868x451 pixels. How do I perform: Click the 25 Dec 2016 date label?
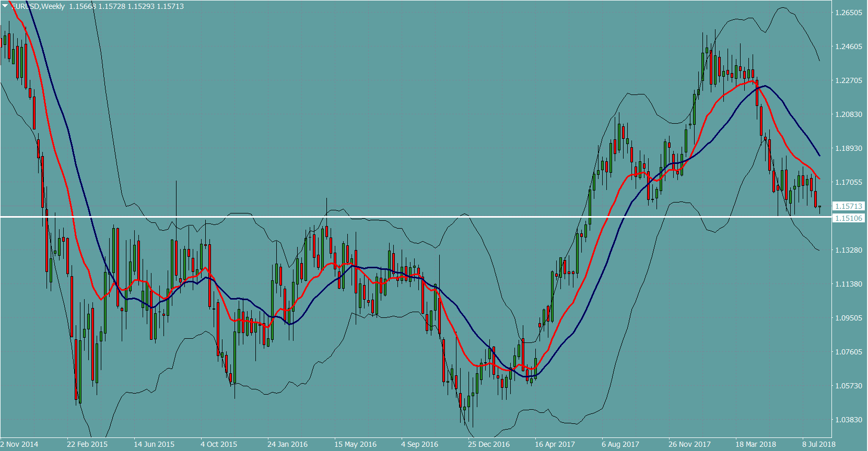(489, 444)
